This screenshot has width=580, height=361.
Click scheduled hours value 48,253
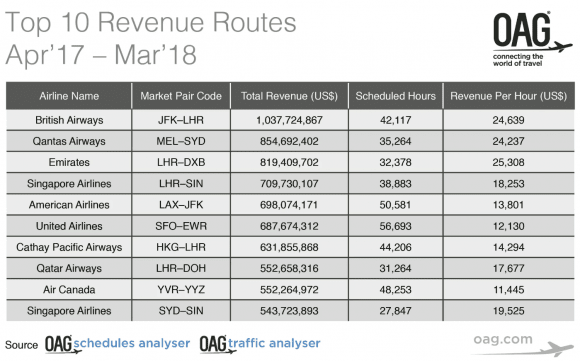(395, 290)
